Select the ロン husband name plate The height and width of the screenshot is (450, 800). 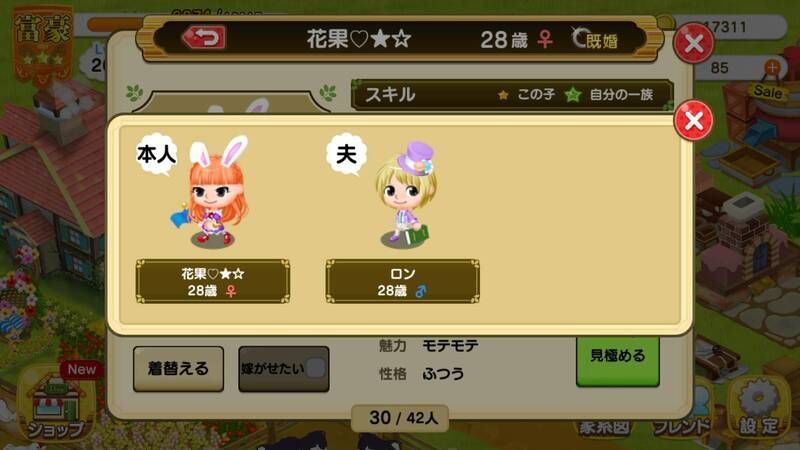[403, 281]
